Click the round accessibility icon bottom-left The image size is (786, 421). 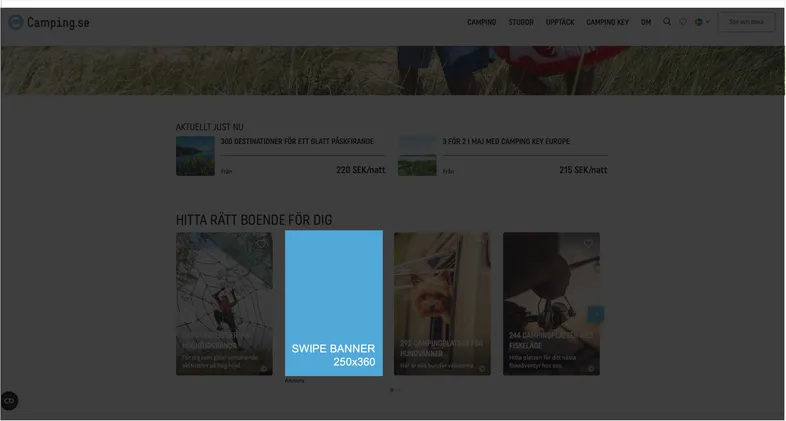(x=9, y=401)
